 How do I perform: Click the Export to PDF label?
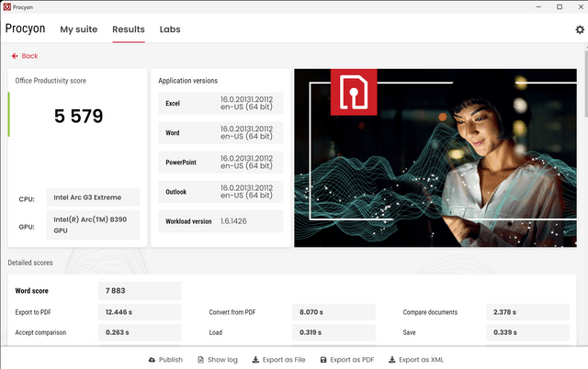pos(33,312)
